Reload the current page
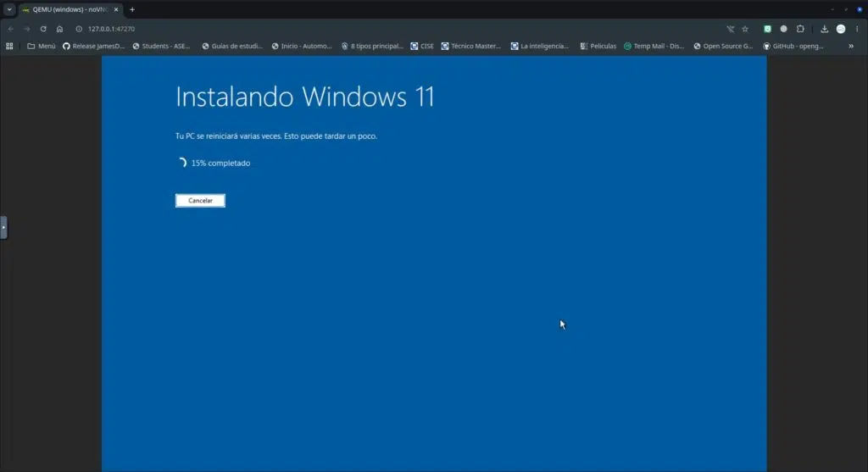The height and width of the screenshot is (472, 868). click(x=43, y=29)
